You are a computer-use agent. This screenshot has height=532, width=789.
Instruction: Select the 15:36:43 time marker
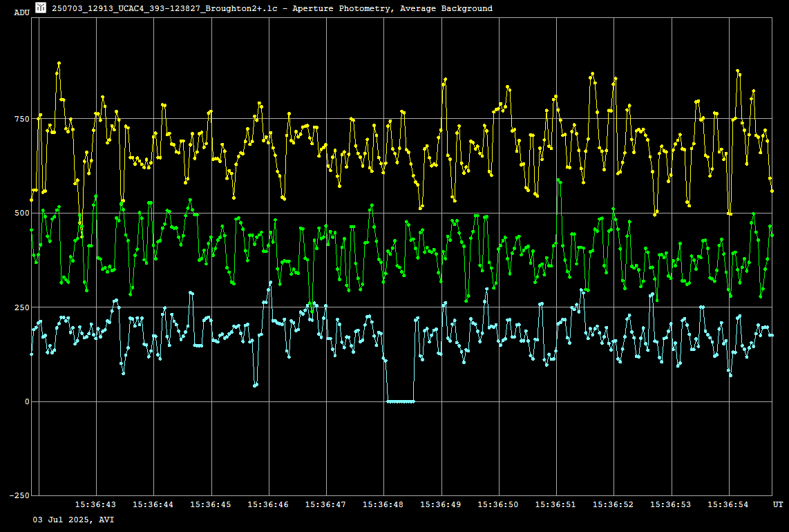click(95, 505)
